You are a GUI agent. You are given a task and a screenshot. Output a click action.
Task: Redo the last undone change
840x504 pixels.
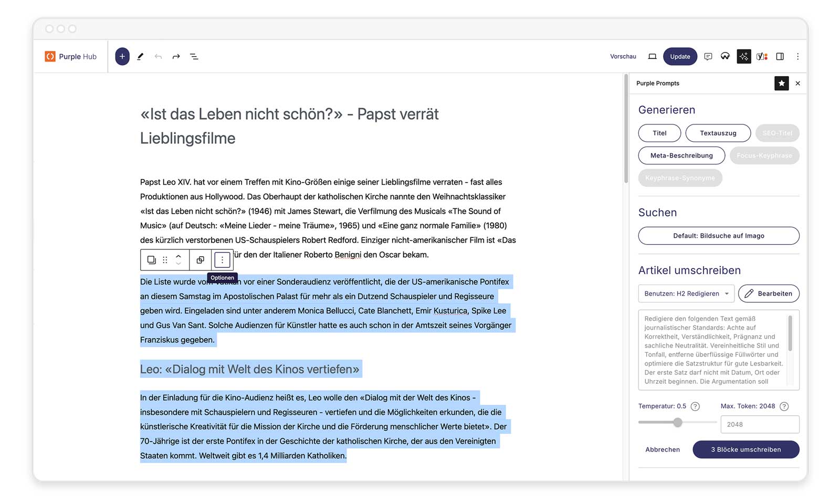[176, 56]
